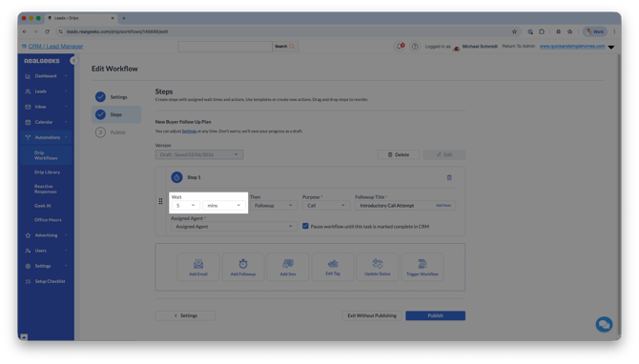The image size is (639, 364).
Task: Open the Then Followup dropdown
Action: (x=273, y=206)
